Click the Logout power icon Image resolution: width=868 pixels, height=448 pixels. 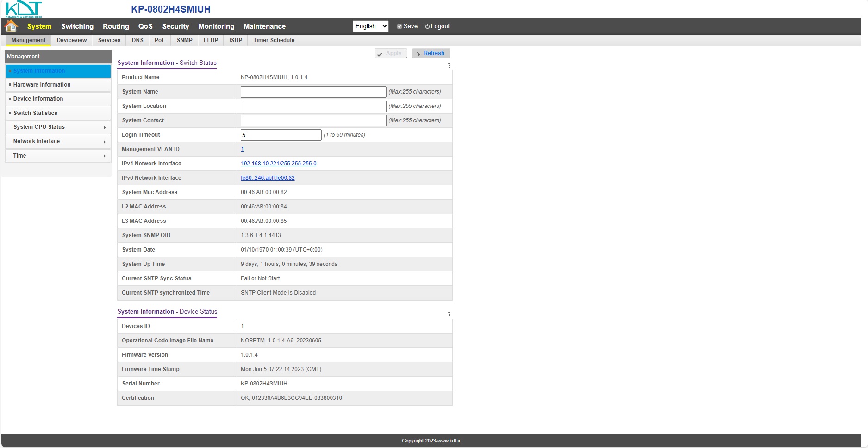427,26
